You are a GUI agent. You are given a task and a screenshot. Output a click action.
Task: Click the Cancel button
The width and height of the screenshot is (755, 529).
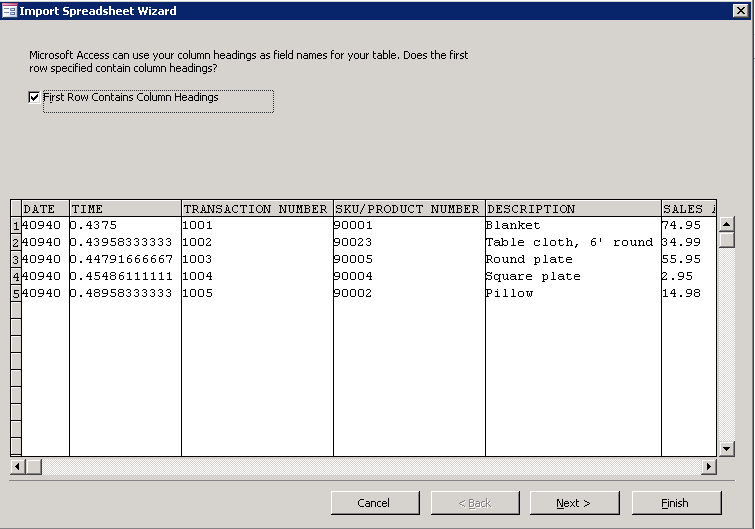click(x=375, y=503)
